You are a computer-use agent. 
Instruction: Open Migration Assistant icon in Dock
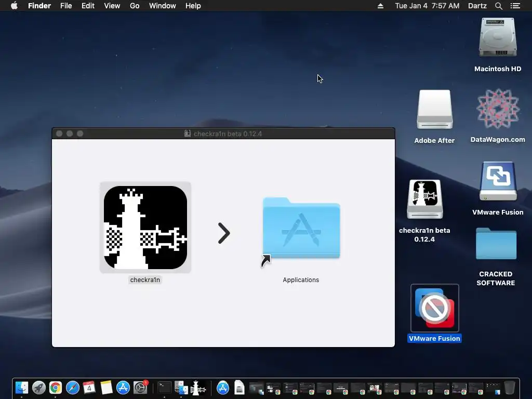[x=181, y=388]
